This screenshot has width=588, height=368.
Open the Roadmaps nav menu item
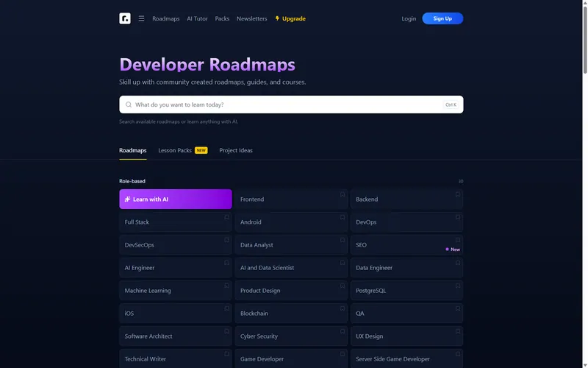point(166,18)
